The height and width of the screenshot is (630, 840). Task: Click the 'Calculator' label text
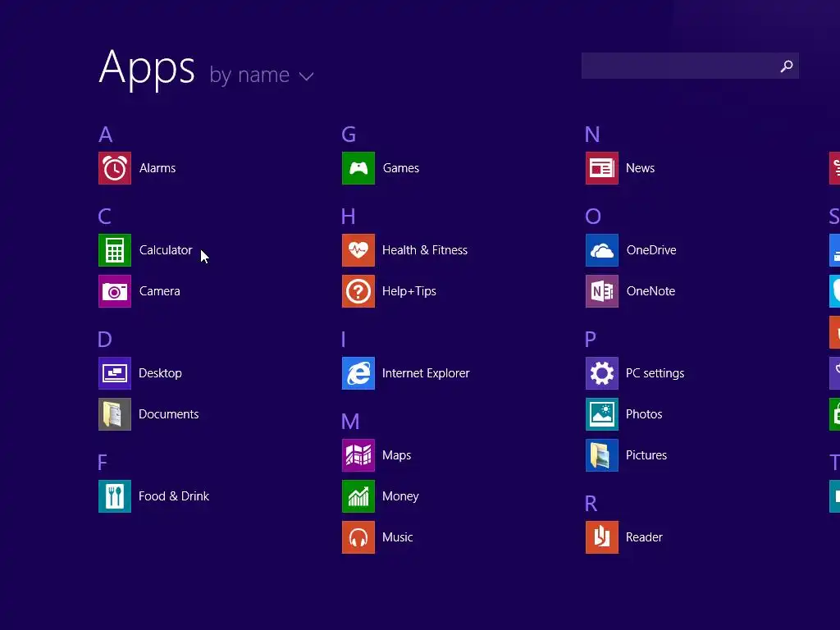coord(166,250)
